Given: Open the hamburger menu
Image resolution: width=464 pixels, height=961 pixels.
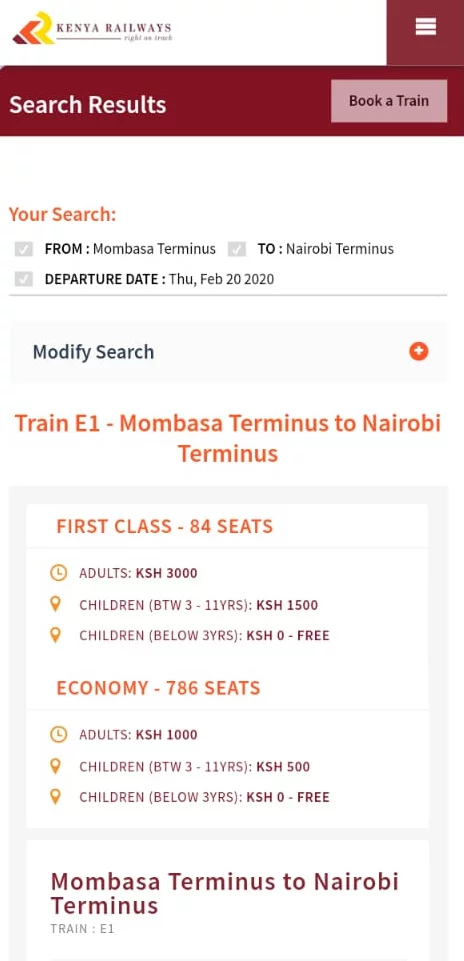Looking at the screenshot, I should point(425,27).
